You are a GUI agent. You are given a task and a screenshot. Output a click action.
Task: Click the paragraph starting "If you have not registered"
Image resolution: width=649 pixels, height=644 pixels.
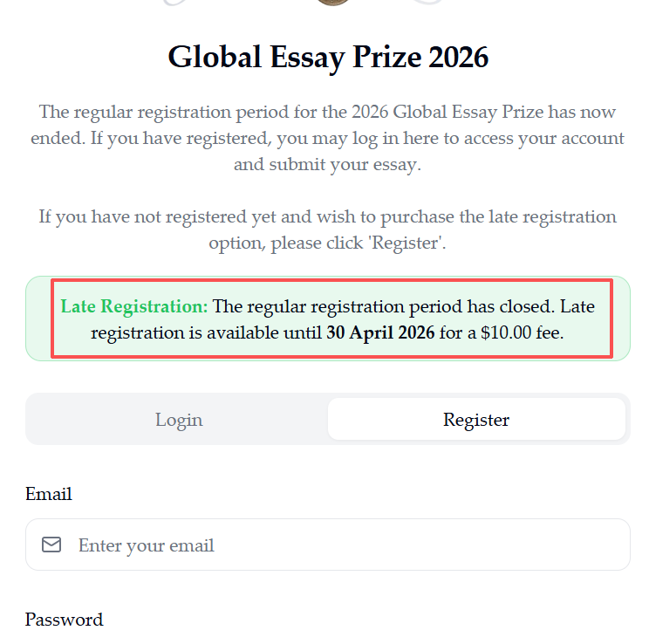327,230
